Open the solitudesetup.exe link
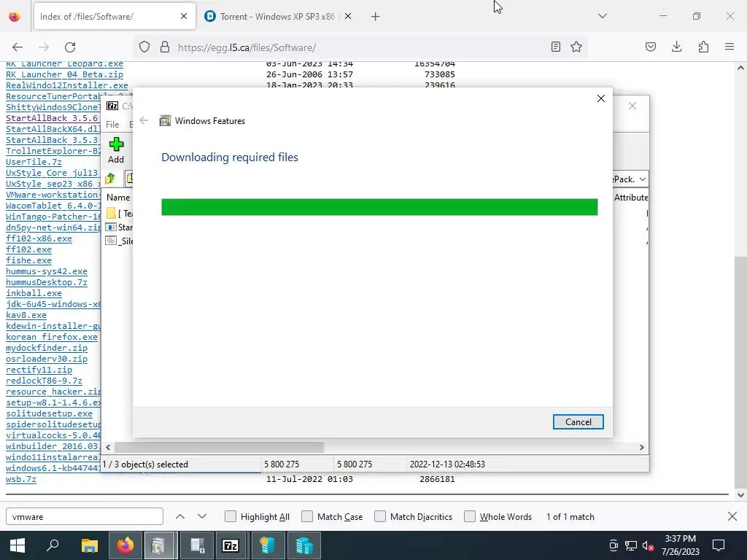The height and width of the screenshot is (560, 747). coord(49,413)
